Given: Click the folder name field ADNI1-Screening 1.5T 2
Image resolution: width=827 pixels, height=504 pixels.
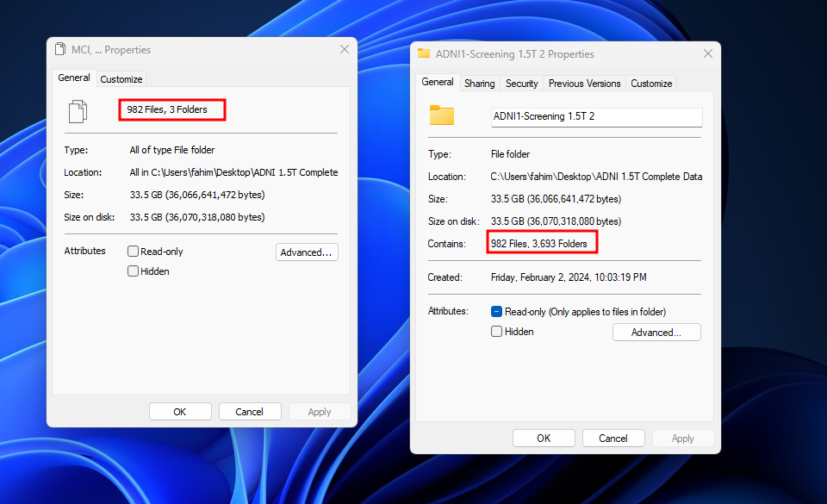Looking at the screenshot, I should [x=596, y=116].
